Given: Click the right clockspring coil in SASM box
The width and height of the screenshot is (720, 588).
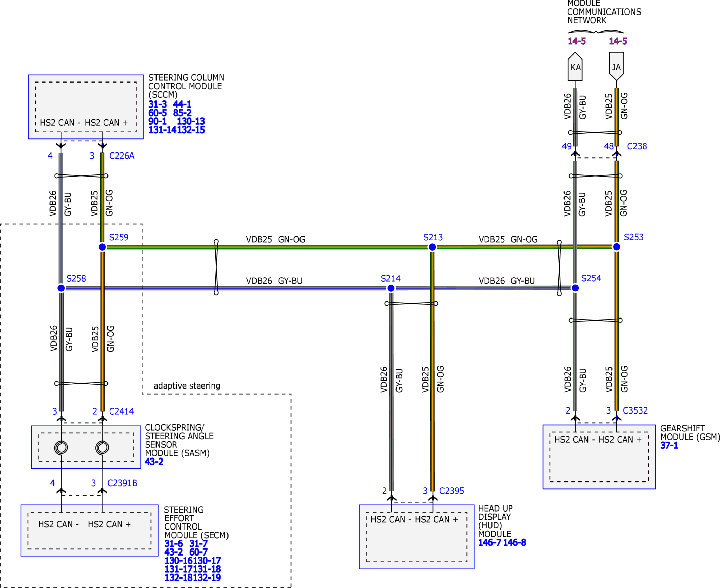Looking at the screenshot, I should [x=102, y=447].
